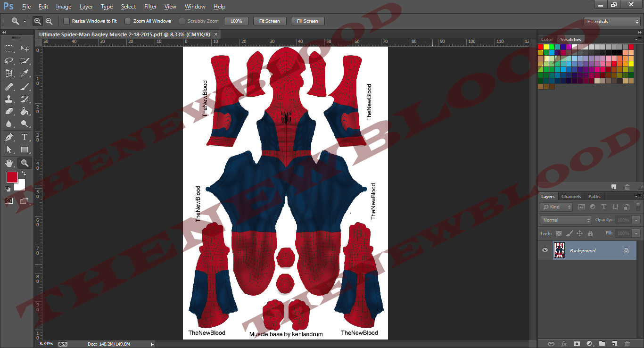Click the Fill Screen button

tap(307, 21)
